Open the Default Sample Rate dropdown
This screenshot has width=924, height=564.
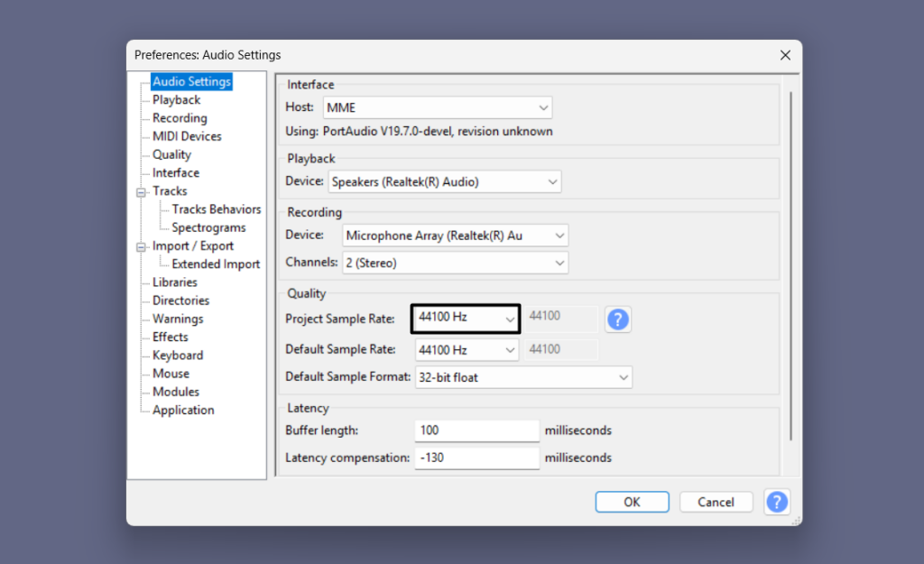[x=467, y=350]
